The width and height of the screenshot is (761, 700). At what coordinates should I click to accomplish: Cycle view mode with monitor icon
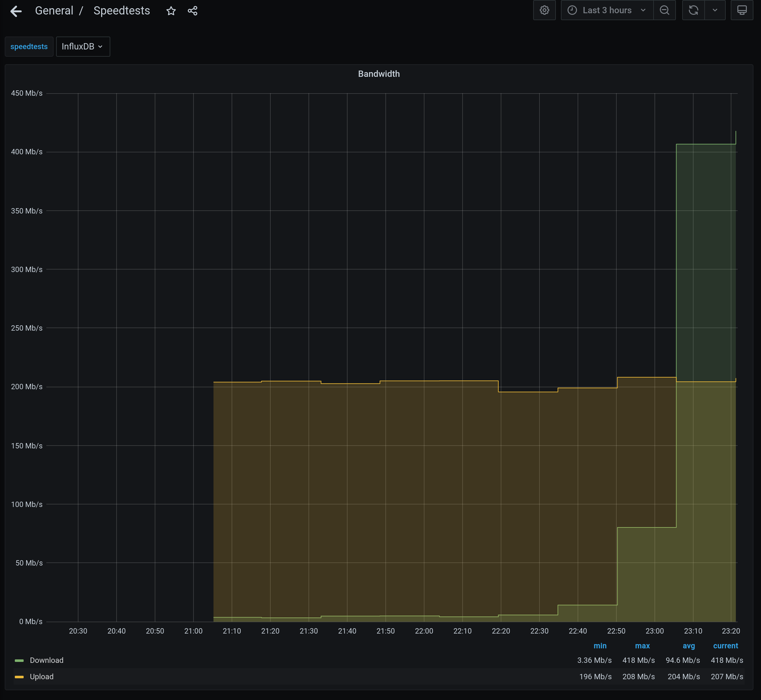tap(742, 10)
